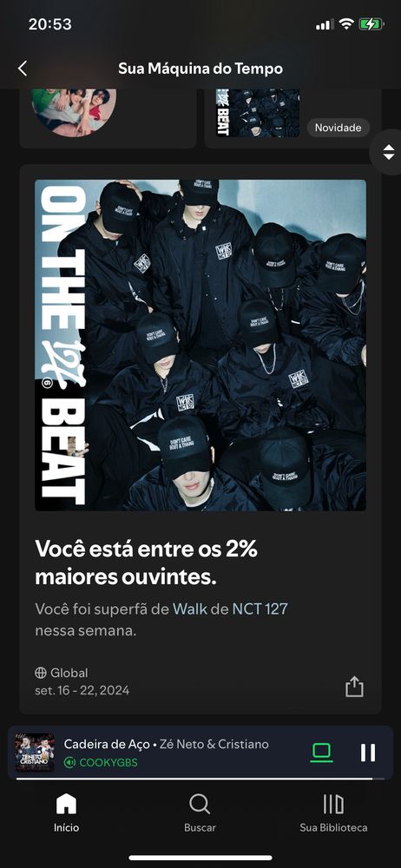Tap the globe icon next to Global
The image size is (401, 868).
coord(41,673)
